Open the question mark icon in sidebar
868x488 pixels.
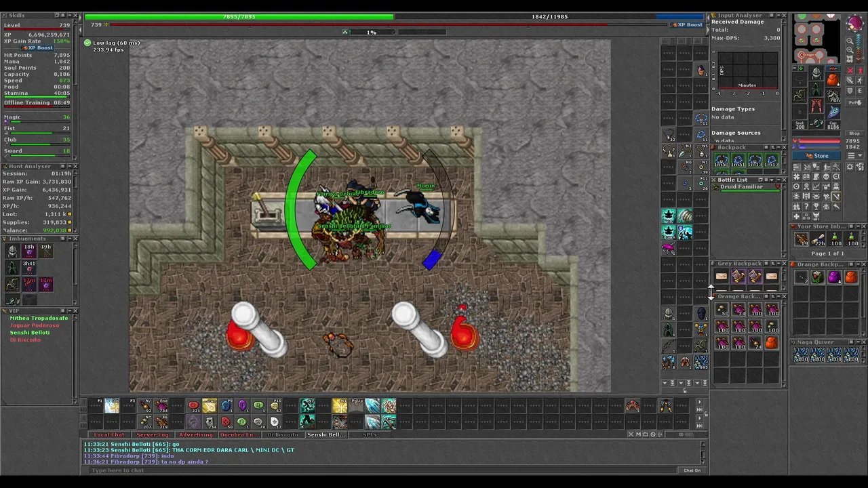coord(806,207)
